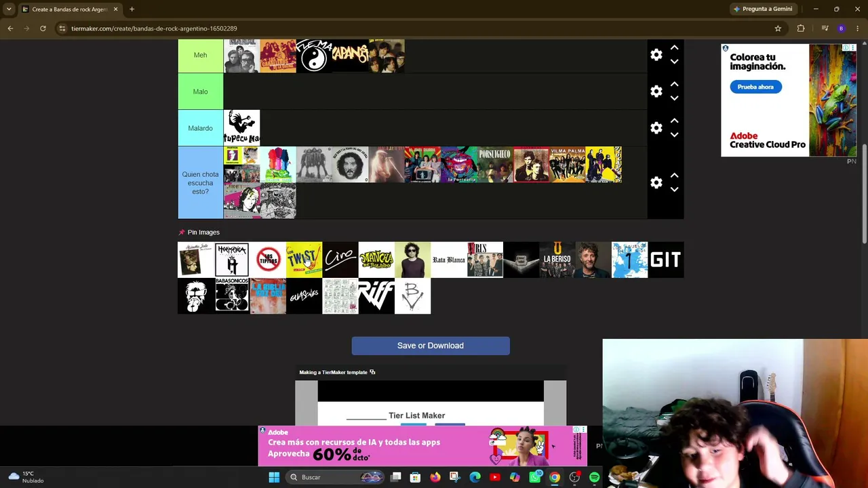
Task: Move the Malardo tier row down
Action: 674,135
